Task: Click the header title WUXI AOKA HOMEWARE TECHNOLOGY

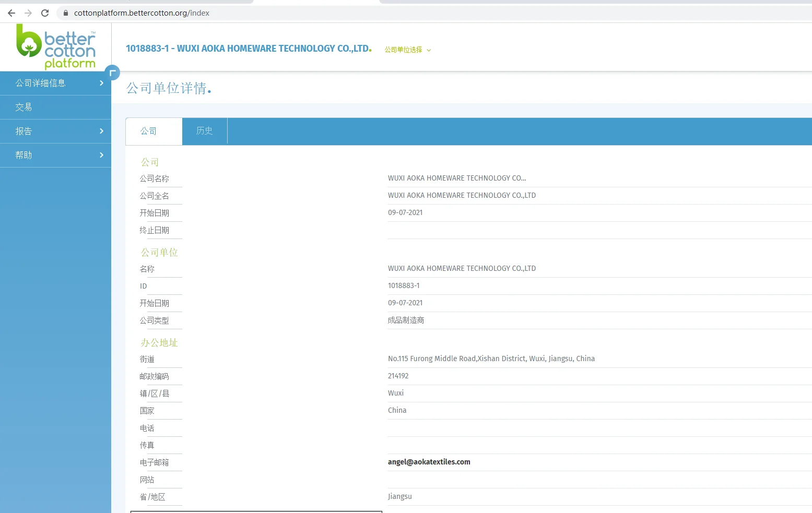Action: (x=248, y=49)
